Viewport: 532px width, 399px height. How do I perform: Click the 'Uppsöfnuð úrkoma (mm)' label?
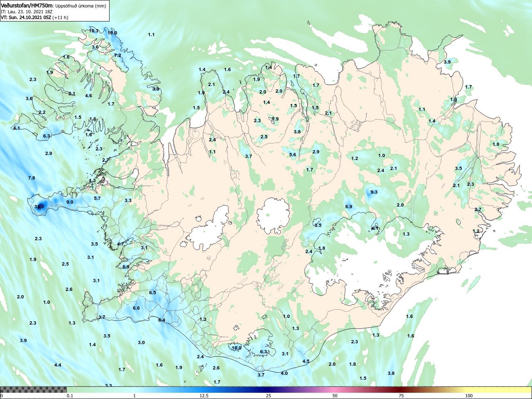click(81, 6)
